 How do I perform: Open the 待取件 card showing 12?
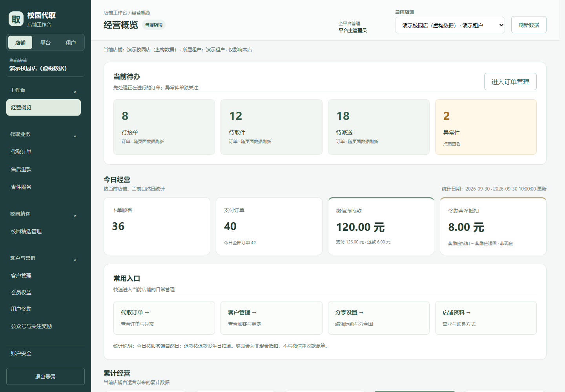coord(272,127)
